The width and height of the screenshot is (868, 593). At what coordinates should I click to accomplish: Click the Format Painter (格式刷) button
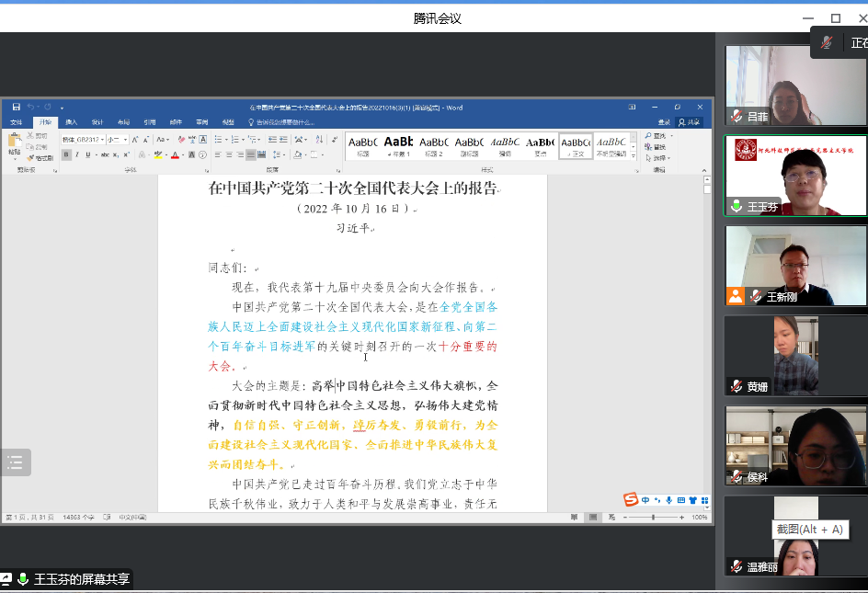pos(40,157)
